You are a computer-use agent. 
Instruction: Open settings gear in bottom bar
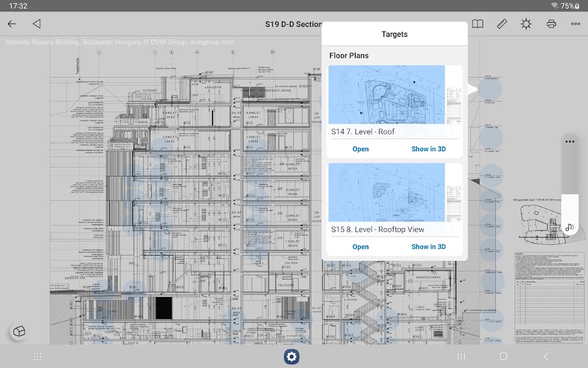pyautogui.click(x=291, y=357)
